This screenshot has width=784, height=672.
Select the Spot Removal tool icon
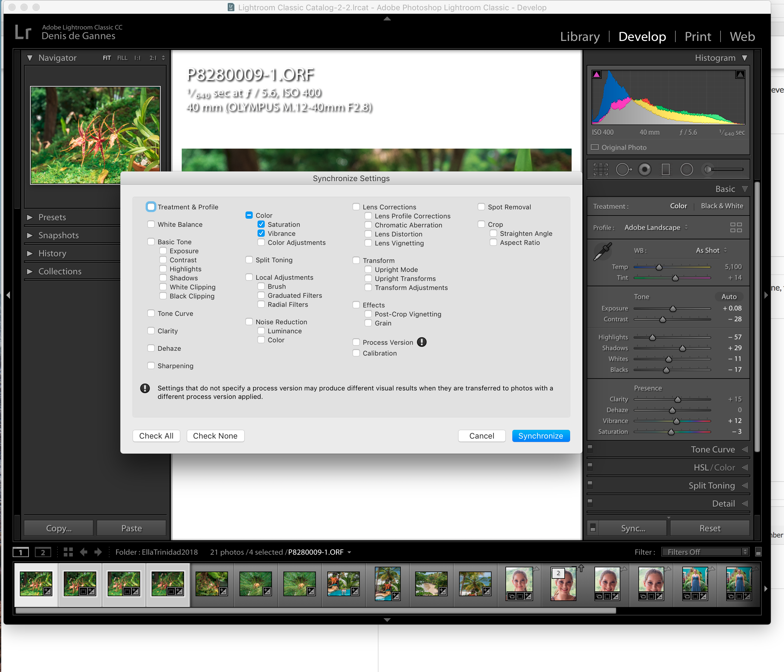tap(623, 170)
